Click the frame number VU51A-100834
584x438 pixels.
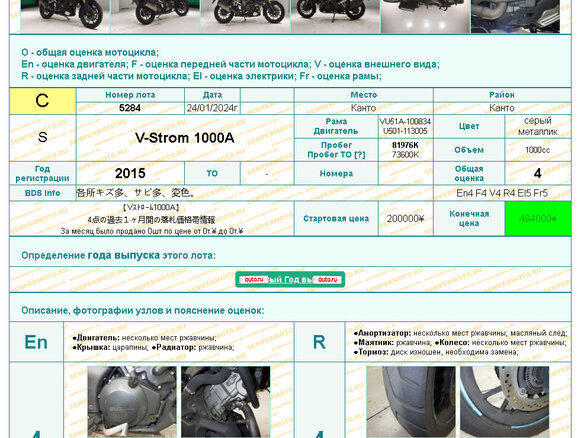405,121
